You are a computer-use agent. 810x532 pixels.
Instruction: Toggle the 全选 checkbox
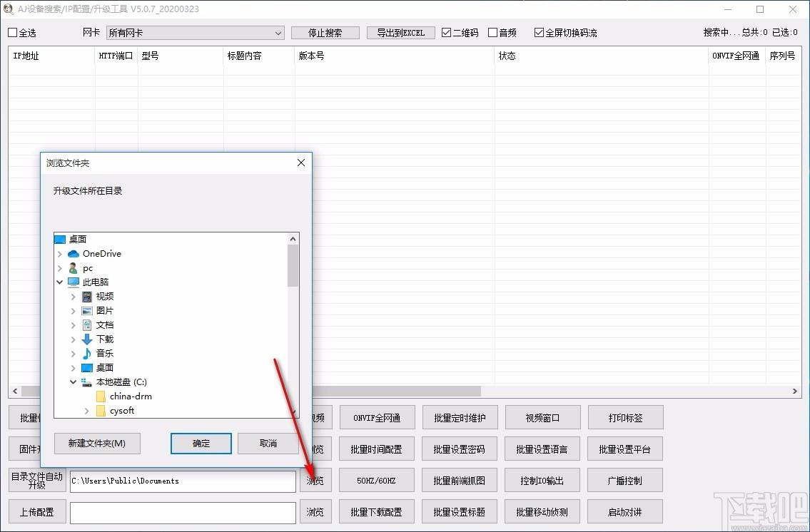(13, 33)
